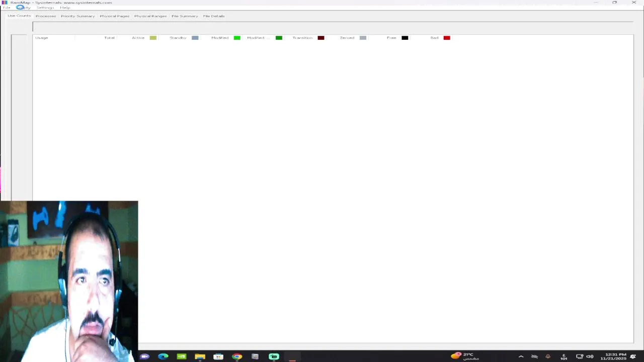This screenshot has width=644, height=362.
Task: Open Microsoft Edge from the taskbar
Action: pos(163,356)
